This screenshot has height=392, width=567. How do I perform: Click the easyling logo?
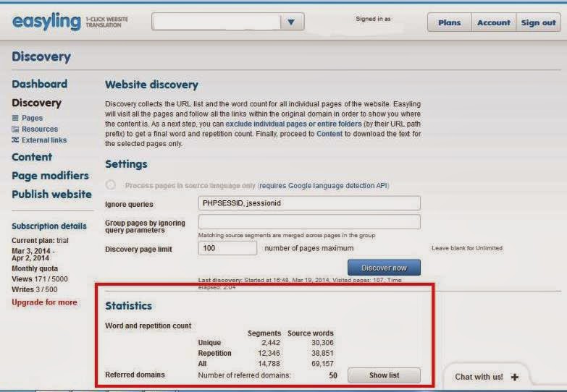46,22
